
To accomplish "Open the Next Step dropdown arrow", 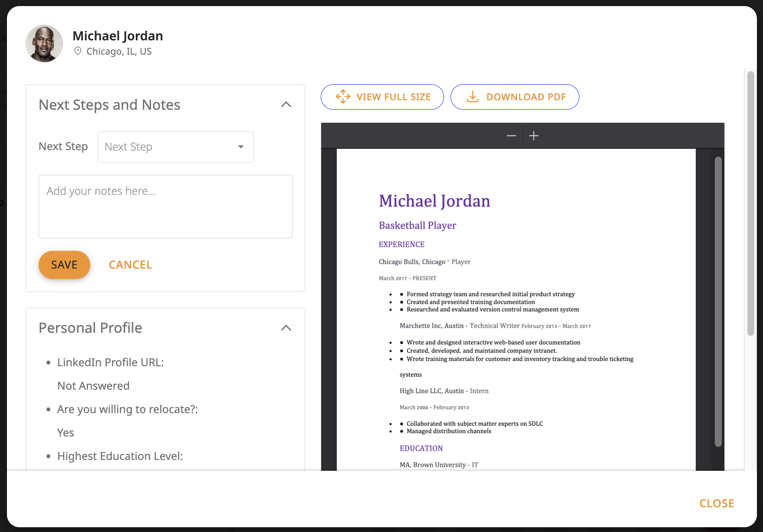I will click(240, 147).
